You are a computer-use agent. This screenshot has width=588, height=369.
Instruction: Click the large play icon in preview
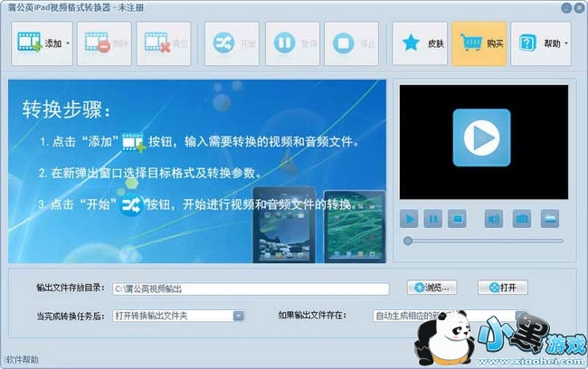pos(481,137)
